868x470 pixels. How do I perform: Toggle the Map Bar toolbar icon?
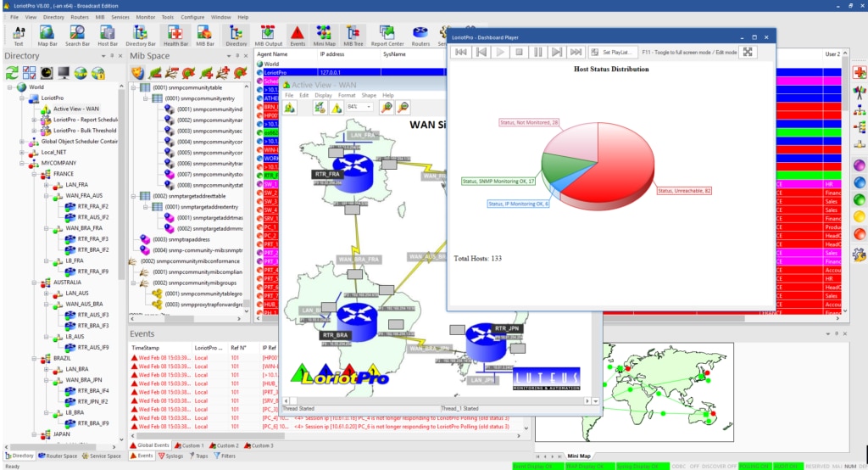tap(47, 36)
